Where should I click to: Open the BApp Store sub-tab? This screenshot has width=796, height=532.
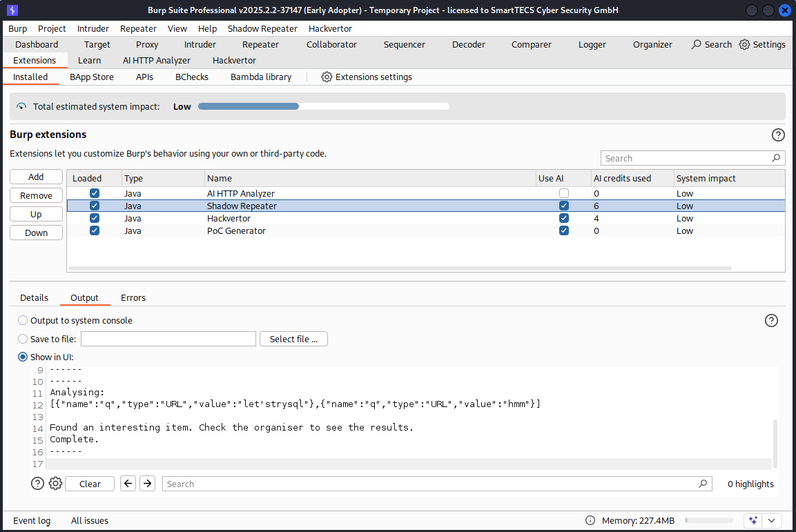pos(92,77)
